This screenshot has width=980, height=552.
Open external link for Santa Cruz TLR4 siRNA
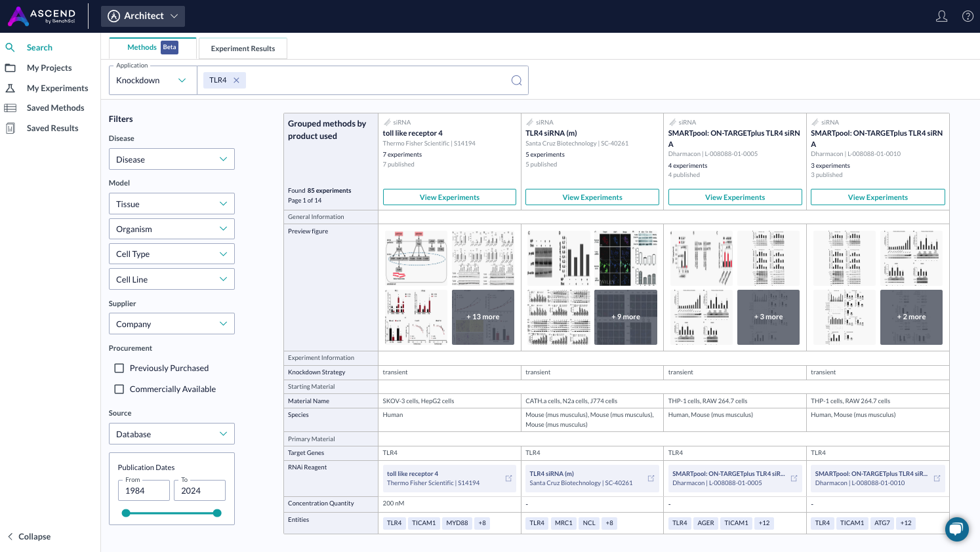pyautogui.click(x=651, y=479)
